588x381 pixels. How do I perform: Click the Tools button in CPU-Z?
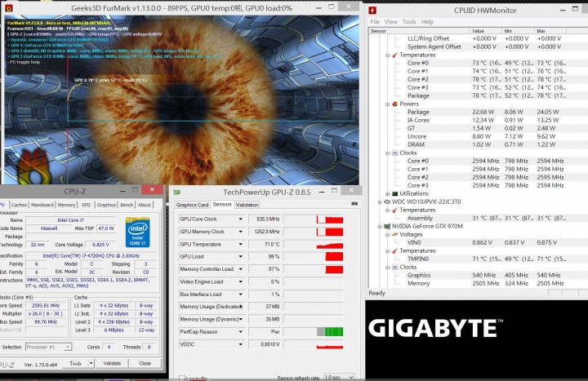pyautogui.click(x=75, y=363)
